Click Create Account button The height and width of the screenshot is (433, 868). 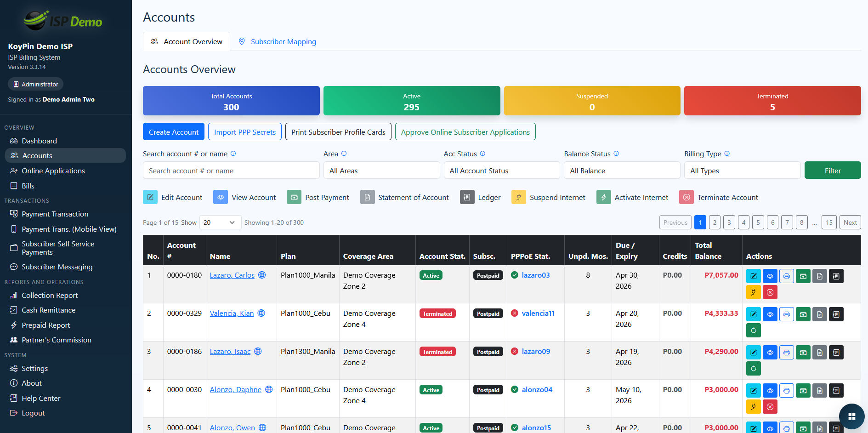[x=174, y=132]
